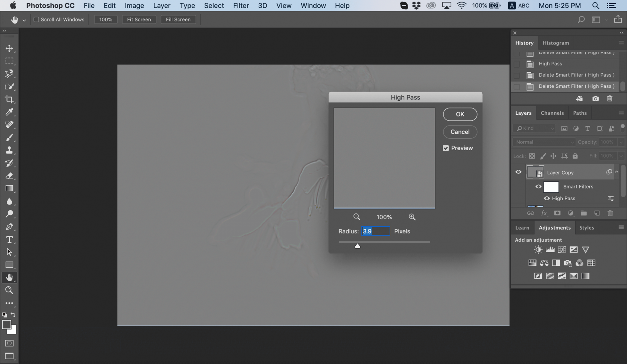Select the Move tool in toolbar
Image resolution: width=627 pixels, height=364 pixels.
click(9, 48)
